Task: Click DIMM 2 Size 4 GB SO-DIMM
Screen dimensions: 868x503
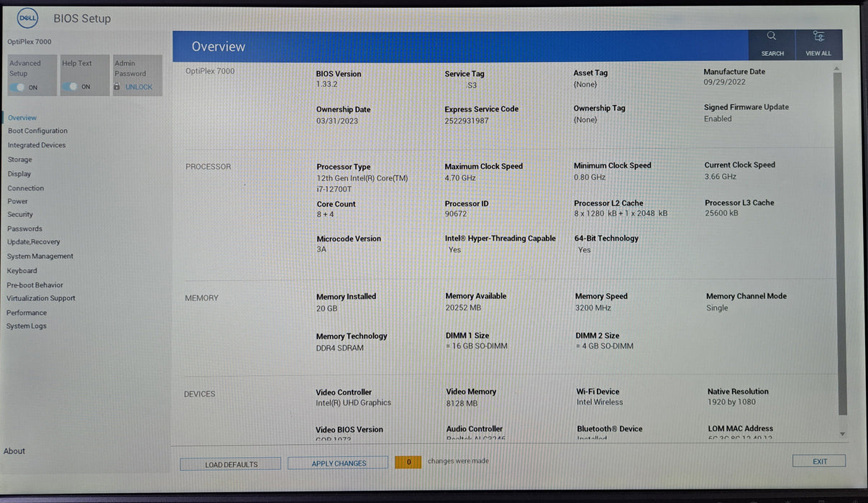Action: (x=605, y=346)
